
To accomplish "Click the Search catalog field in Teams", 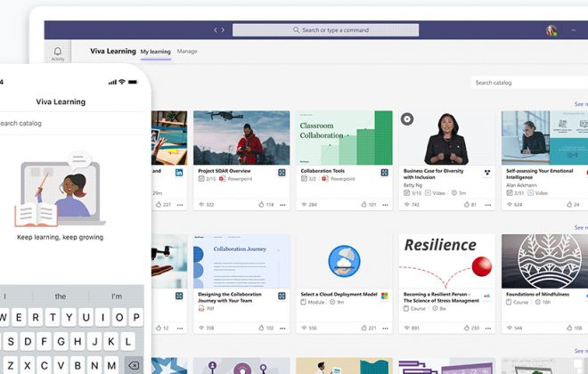I will pyautogui.click(x=529, y=83).
